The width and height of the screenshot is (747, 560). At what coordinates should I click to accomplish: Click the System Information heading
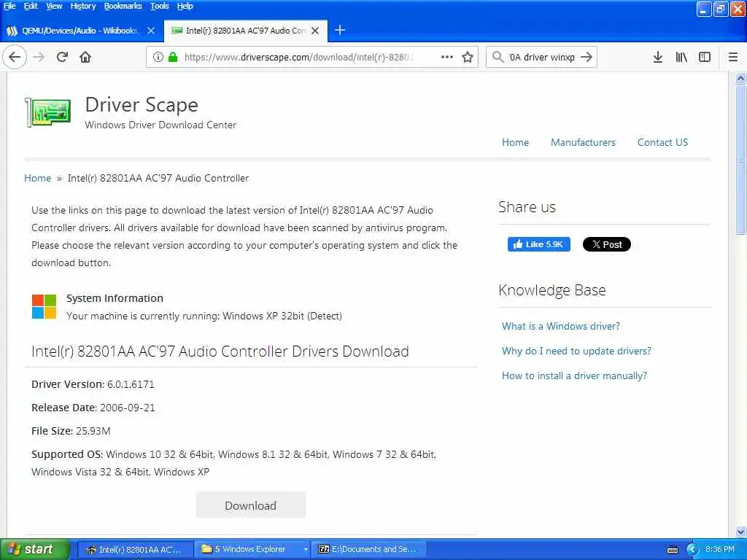(115, 298)
